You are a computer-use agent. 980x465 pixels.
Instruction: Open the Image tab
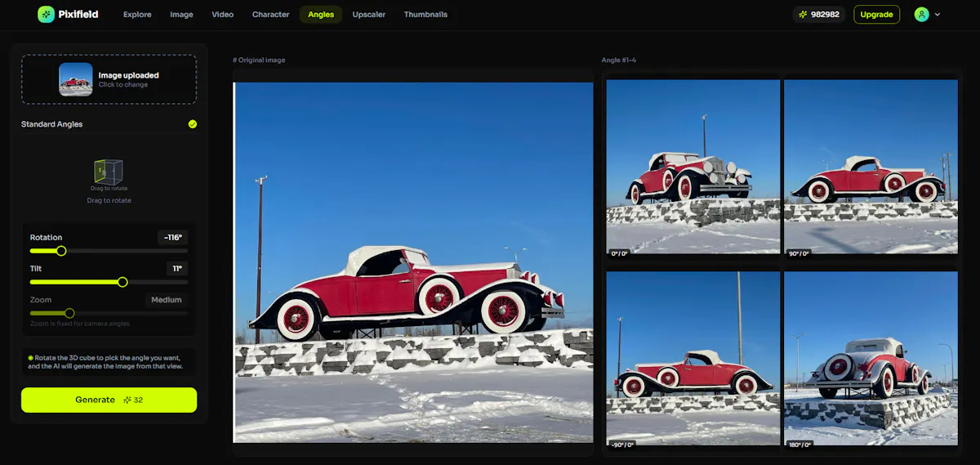click(181, 15)
